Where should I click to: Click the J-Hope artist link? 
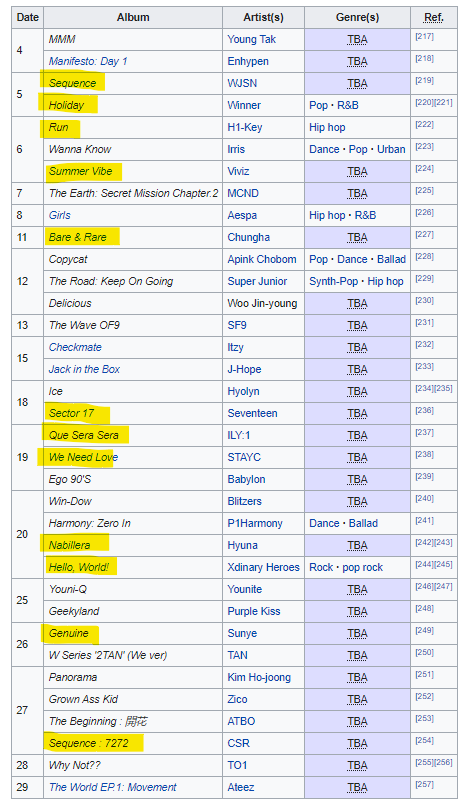[x=245, y=369]
